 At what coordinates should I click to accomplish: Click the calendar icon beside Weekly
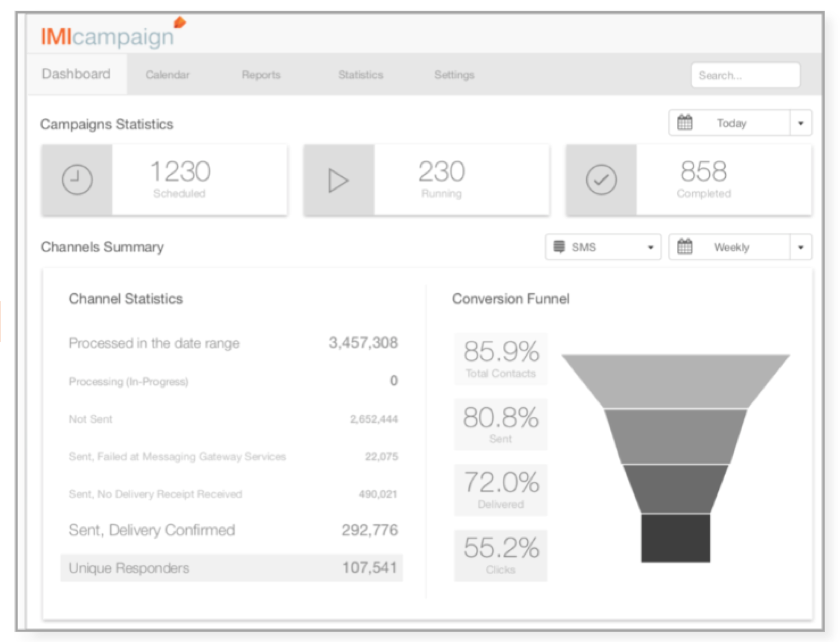684,246
